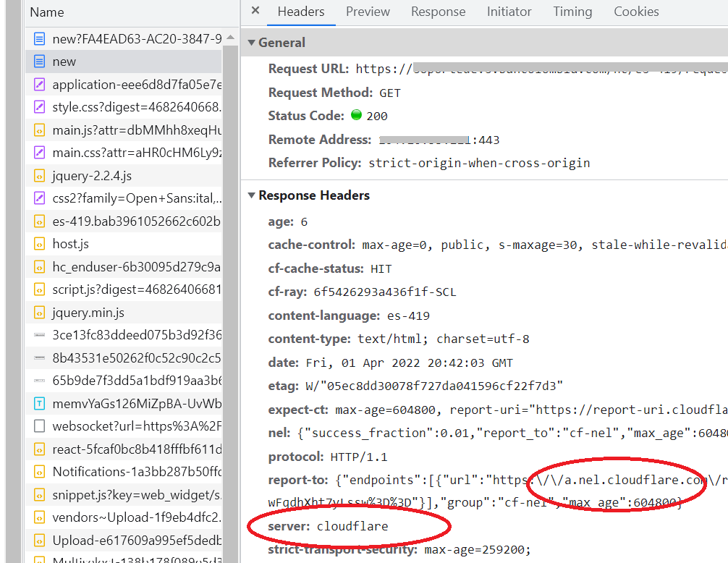This screenshot has height=563, width=728.
Task: Click the request list vertical scrollbar
Action: pyautogui.click(x=230, y=289)
